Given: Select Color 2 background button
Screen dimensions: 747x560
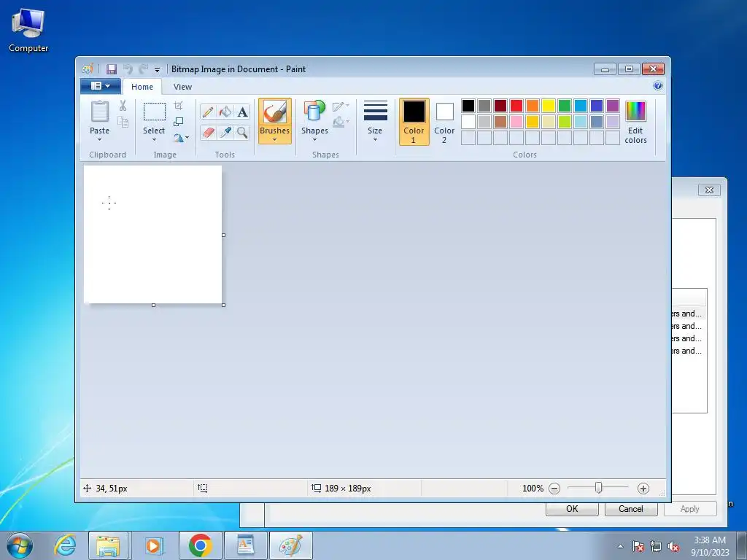Looking at the screenshot, I should coord(444,122).
